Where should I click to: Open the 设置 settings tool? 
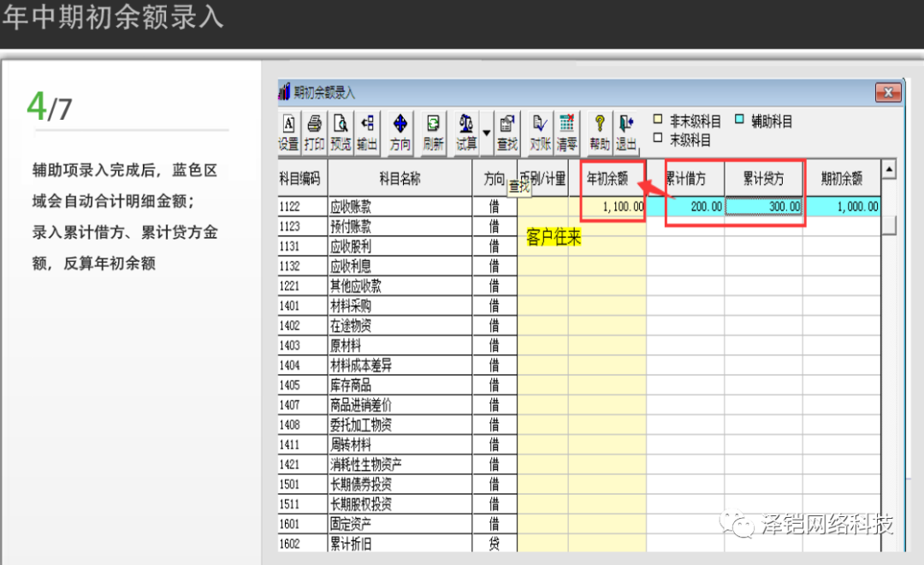tap(288, 133)
